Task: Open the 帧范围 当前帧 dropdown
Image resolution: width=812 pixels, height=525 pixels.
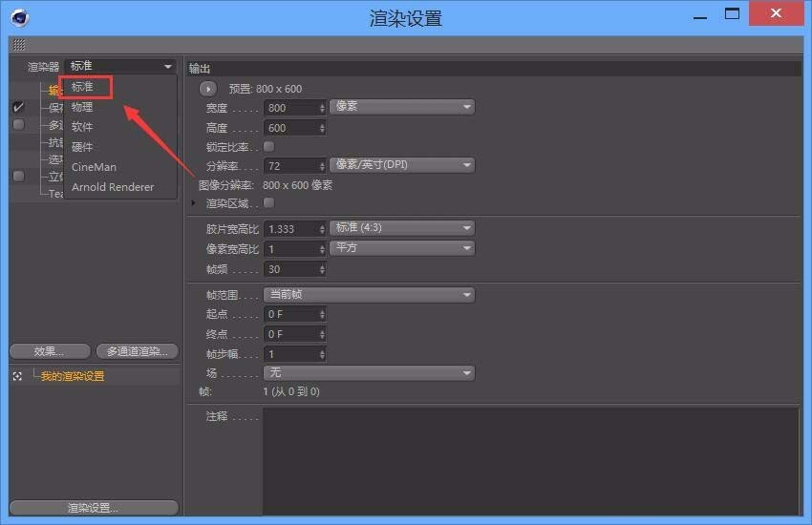Action: click(x=369, y=295)
